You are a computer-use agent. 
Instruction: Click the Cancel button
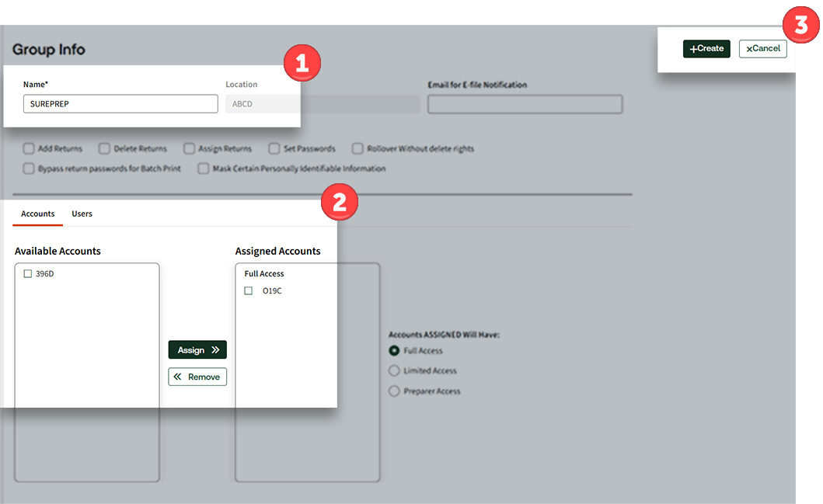762,49
